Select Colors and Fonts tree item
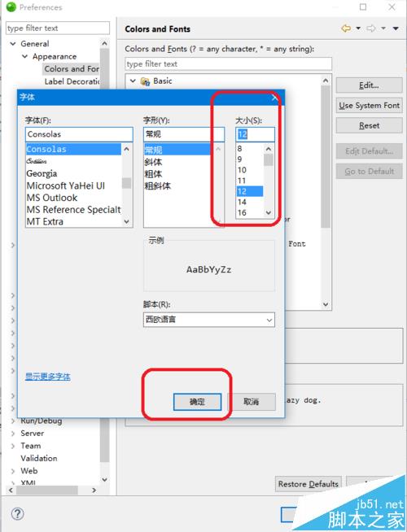 click(x=72, y=69)
